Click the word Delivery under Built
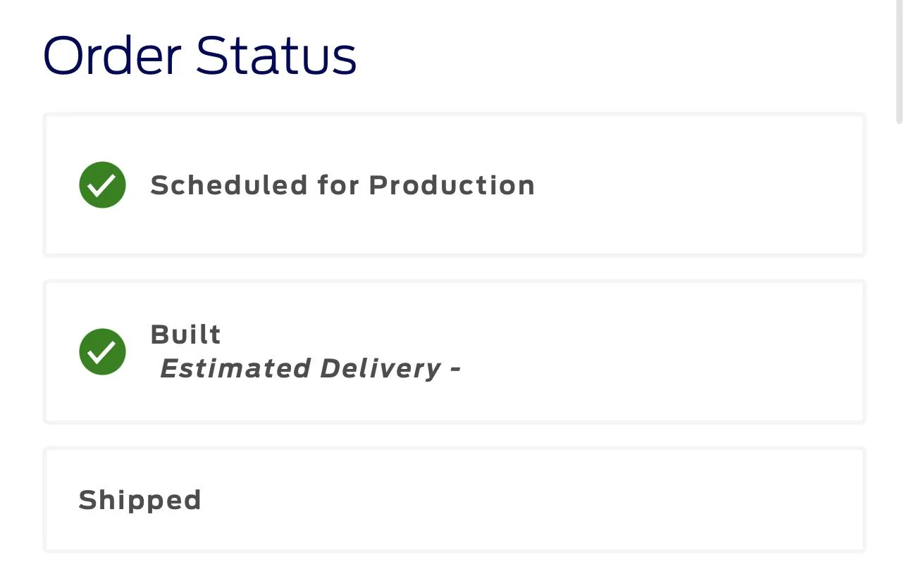 (381, 368)
